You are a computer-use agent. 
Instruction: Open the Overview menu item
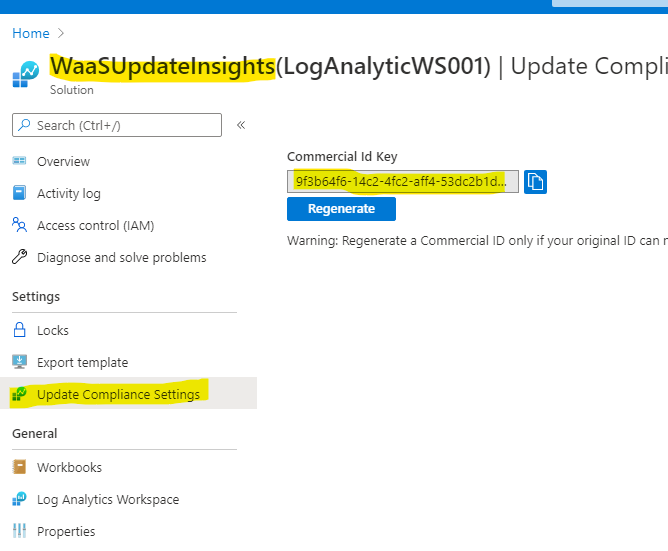click(63, 161)
